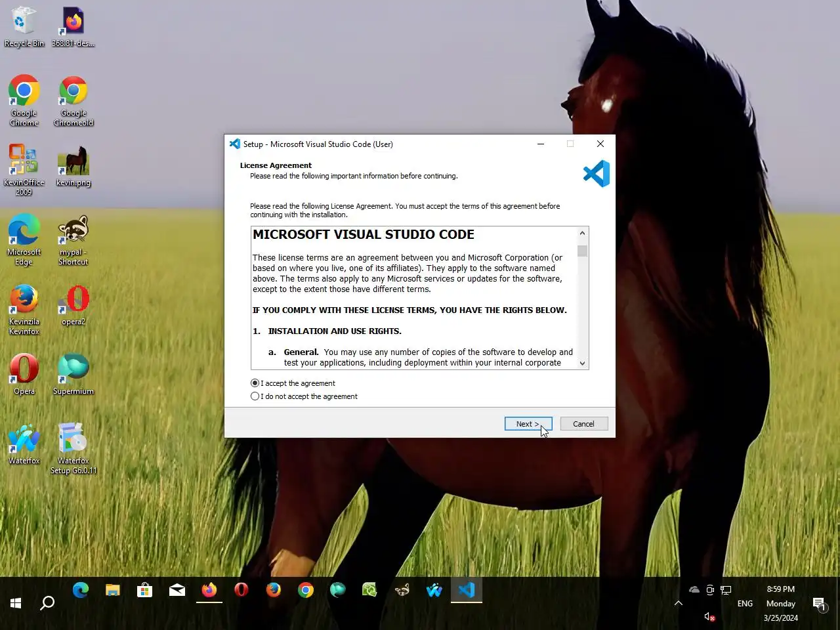Click the ENG language indicator
The width and height of the screenshot is (840, 630).
tap(745, 603)
